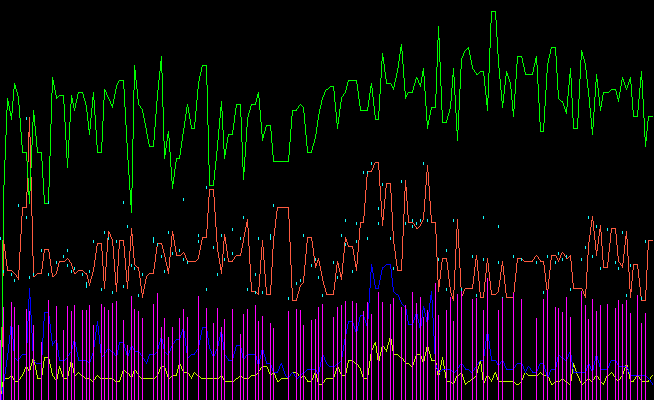Screen dimensions: 654x400
Task: Click the tallest peak of the blue line
Action: click(372, 268)
